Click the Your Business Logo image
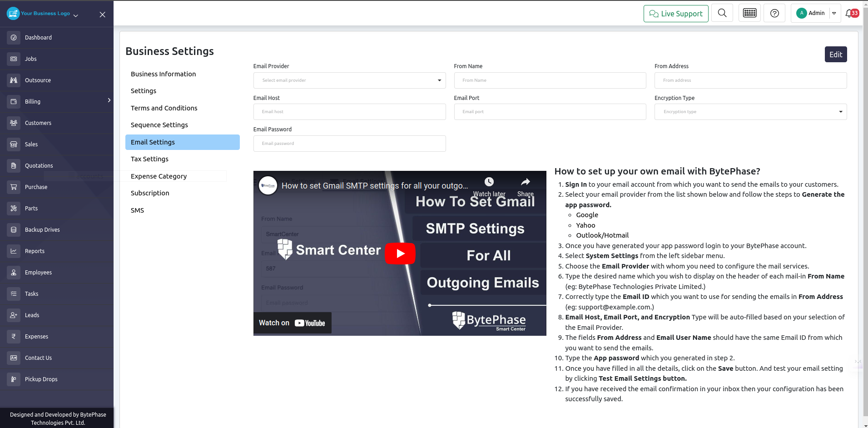Image resolution: width=868 pixels, height=428 pixels. pyautogui.click(x=39, y=14)
